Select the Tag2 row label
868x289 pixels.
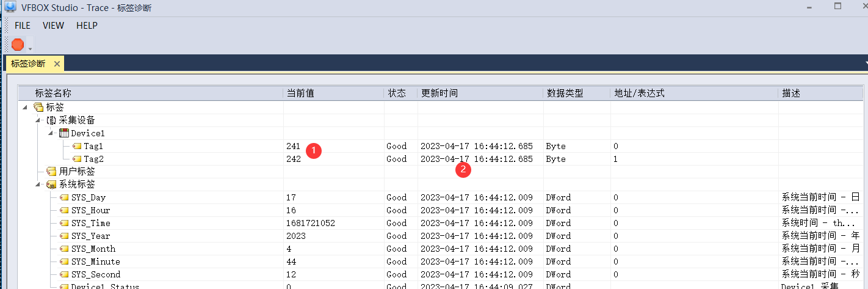pyautogui.click(x=93, y=159)
